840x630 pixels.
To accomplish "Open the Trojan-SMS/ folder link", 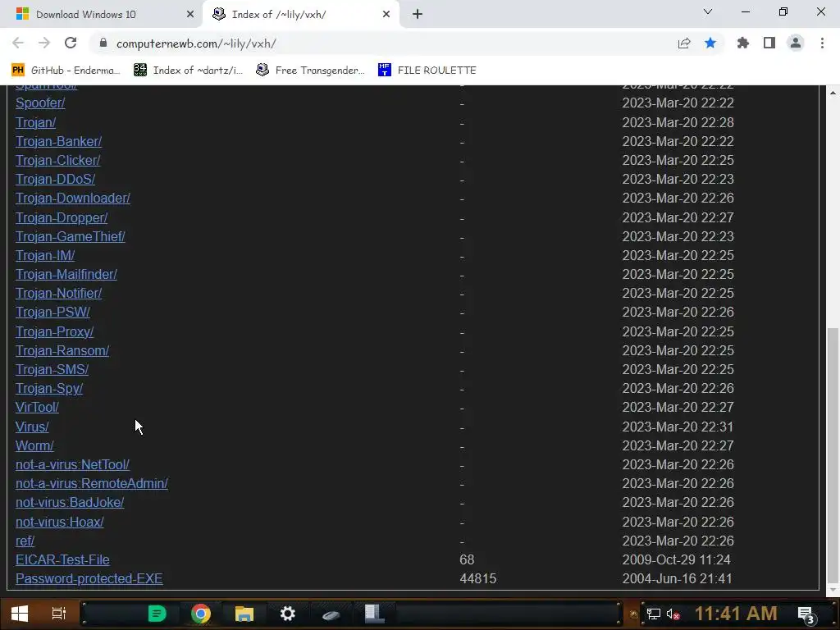I will pyautogui.click(x=52, y=369).
